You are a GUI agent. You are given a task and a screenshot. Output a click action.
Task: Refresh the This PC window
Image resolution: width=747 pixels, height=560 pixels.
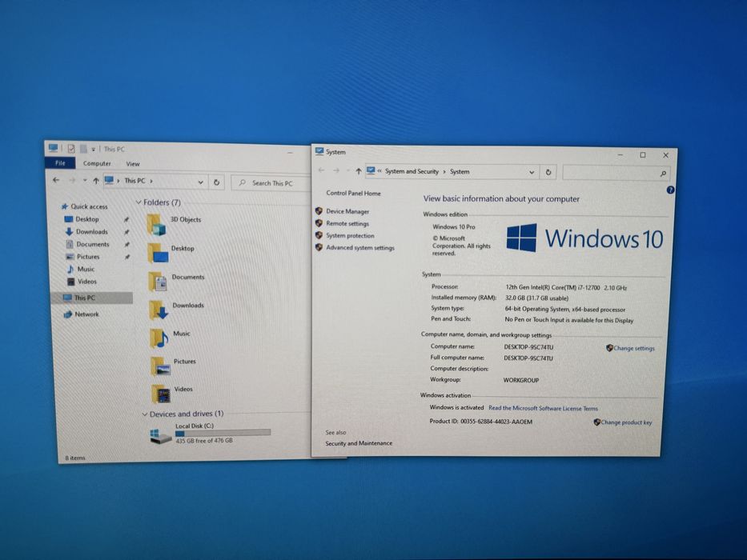coord(216,182)
